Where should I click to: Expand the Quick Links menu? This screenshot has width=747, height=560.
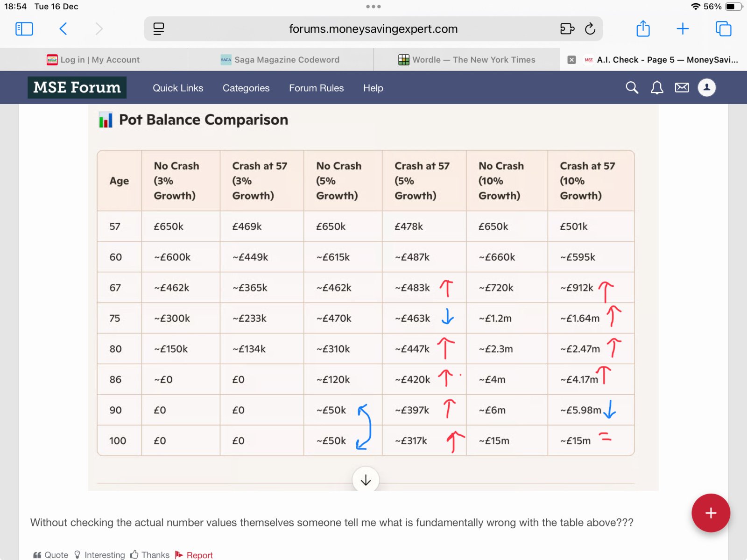[178, 88]
